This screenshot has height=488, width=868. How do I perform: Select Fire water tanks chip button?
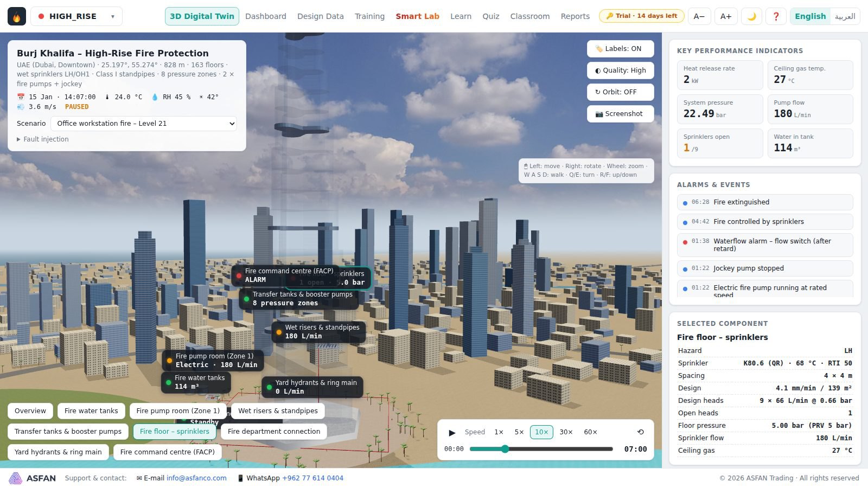pyautogui.click(x=91, y=411)
